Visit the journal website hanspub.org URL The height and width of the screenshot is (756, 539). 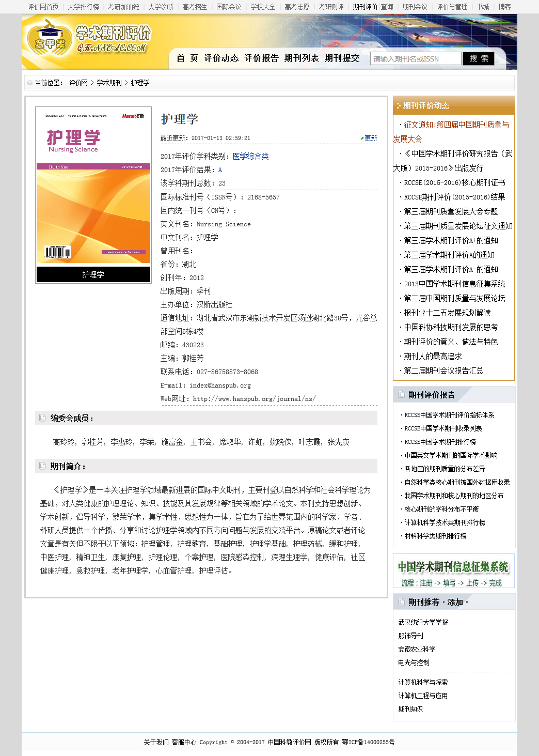254,399
